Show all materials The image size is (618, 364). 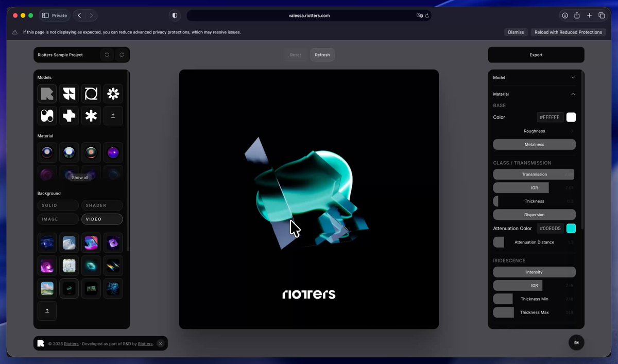80,178
